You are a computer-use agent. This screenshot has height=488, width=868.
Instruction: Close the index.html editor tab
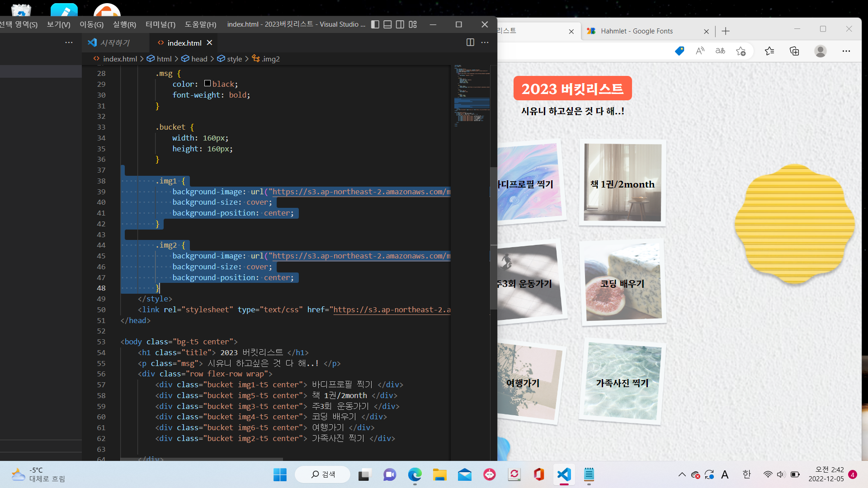tap(209, 42)
